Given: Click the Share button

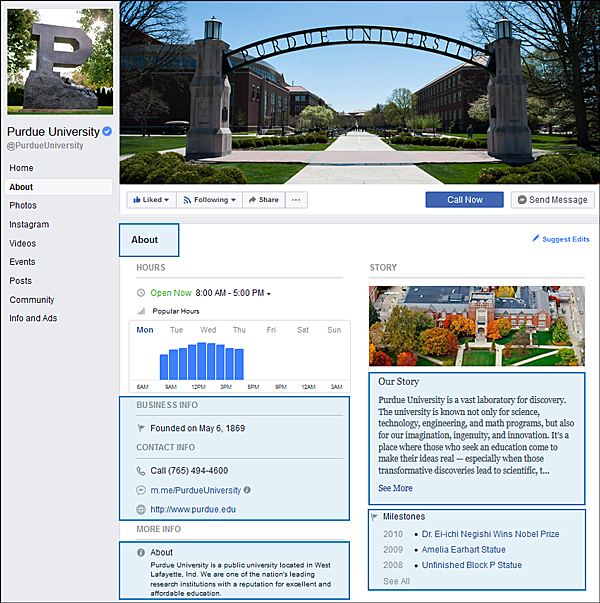Looking at the screenshot, I should click(264, 200).
